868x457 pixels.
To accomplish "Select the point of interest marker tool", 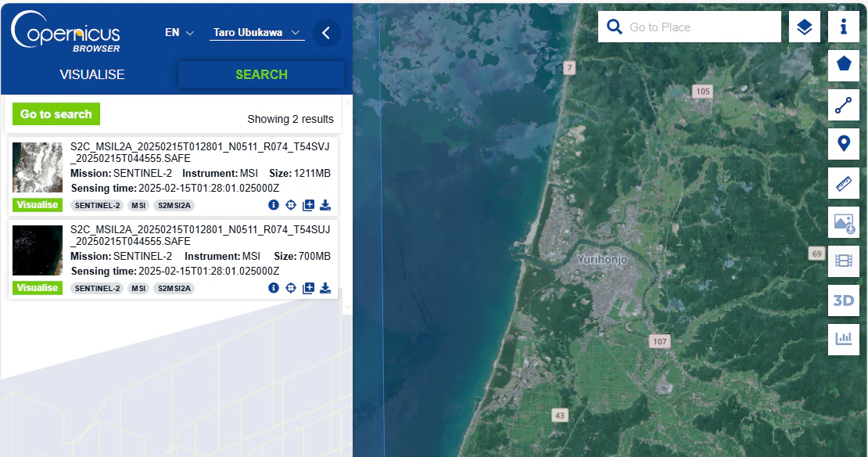I will click(x=844, y=144).
